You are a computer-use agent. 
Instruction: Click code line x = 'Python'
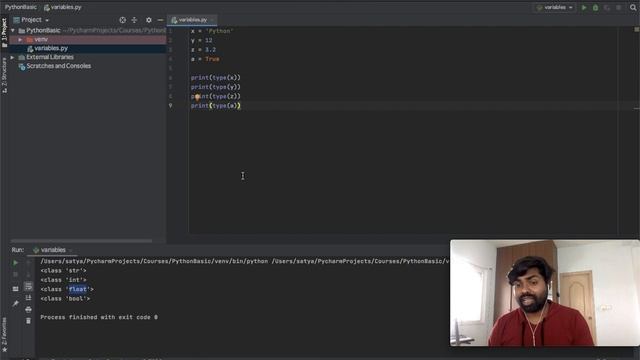212,31
